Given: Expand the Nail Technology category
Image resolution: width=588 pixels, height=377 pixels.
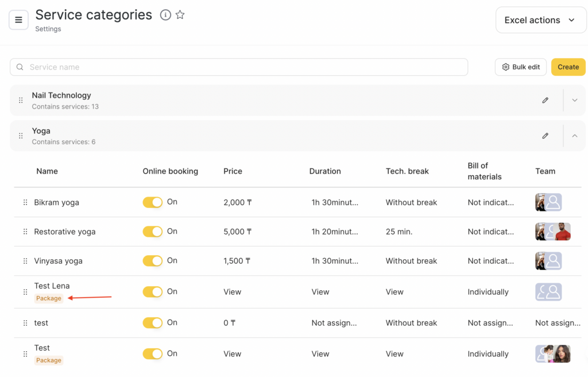Looking at the screenshot, I should point(574,101).
